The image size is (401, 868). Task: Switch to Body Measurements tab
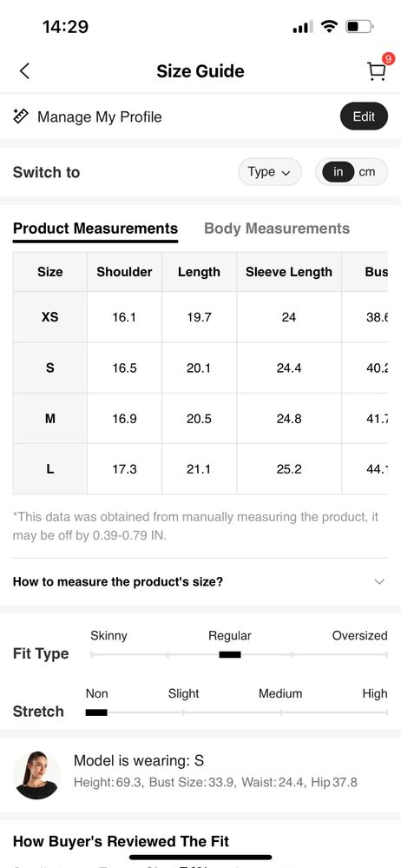[x=277, y=229]
